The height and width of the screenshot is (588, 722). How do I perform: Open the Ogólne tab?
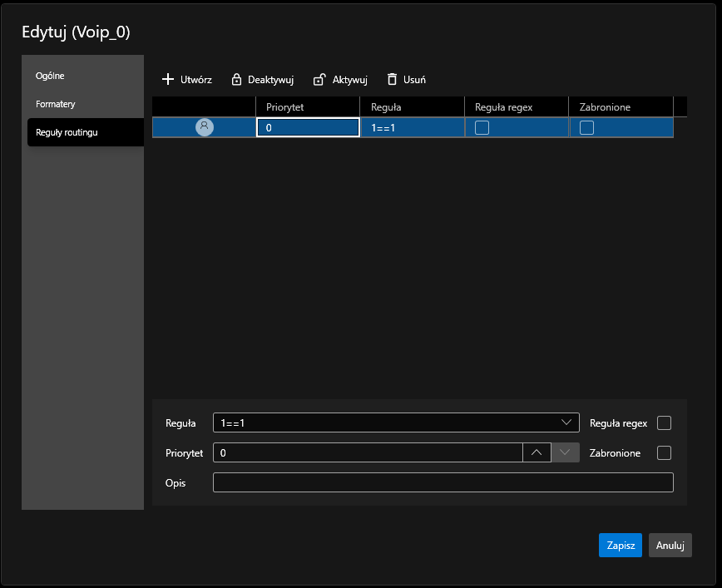click(x=50, y=76)
